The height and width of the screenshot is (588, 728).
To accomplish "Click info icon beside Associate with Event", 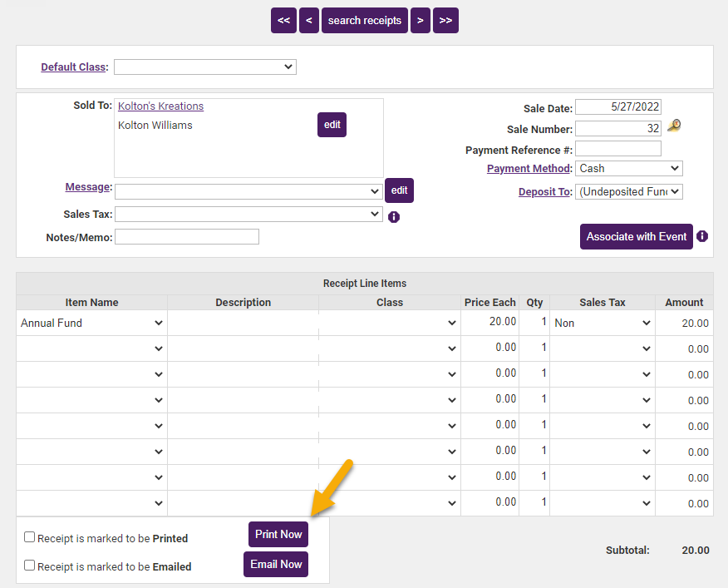I will pyautogui.click(x=702, y=236).
